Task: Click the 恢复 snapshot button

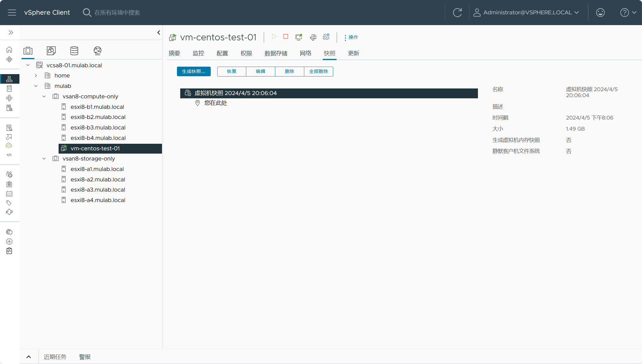Action: point(232,71)
